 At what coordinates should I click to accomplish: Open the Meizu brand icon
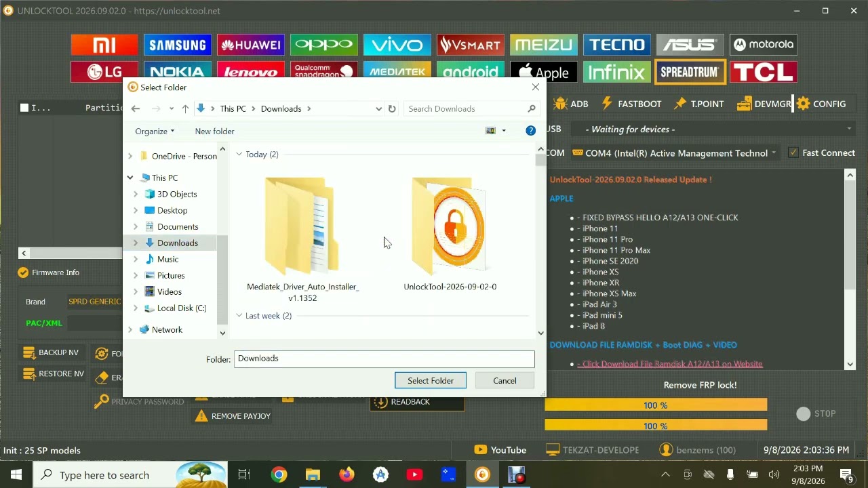point(544,45)
